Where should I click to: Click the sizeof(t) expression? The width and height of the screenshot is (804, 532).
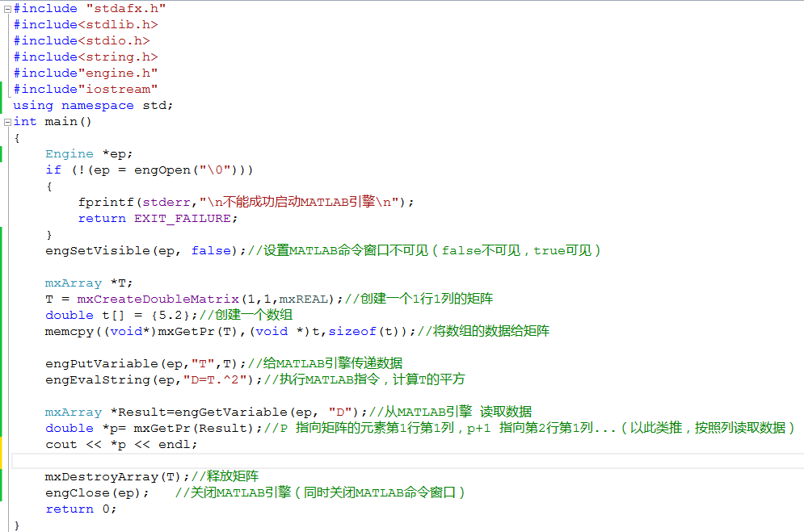(364, 332)
